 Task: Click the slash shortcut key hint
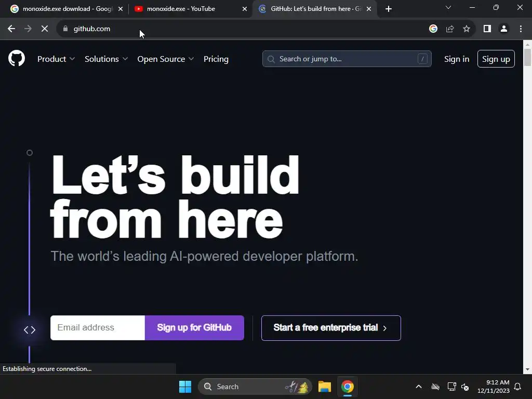[422, 59]
